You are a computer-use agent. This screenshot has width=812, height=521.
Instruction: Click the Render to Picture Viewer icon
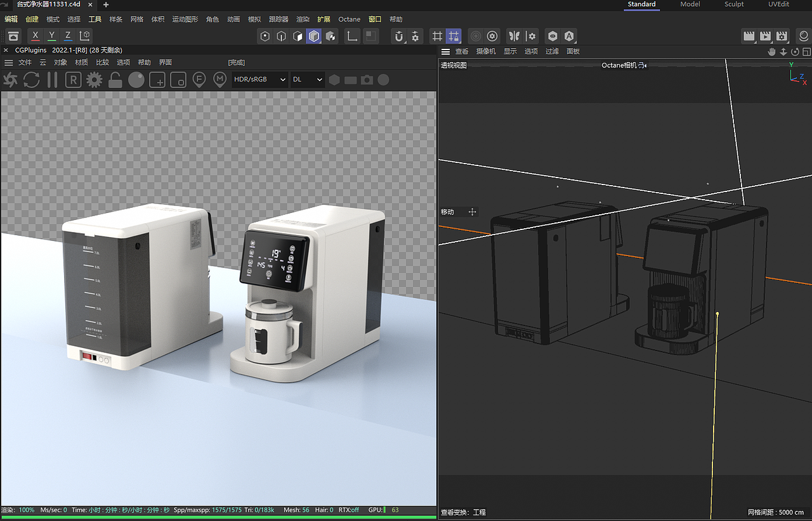click(766, 36)
